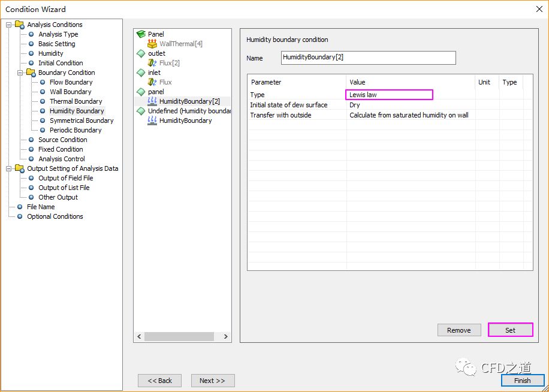Click the Analysis Conditions folder icon
The height and width of the screenshot is (392, 549).
20,25
